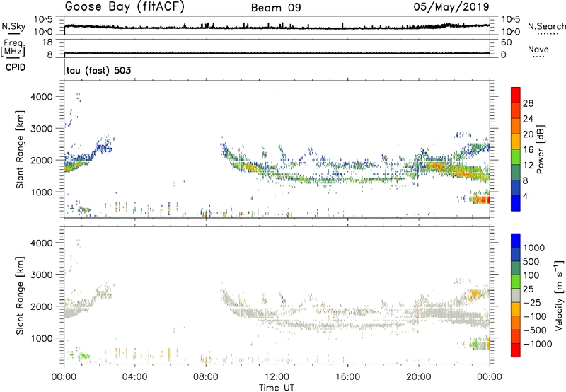The width and height of the screenshot is (566, 392).
Task: Click the "4000" tick on the power panel axis
Action: pyautogui.click(x=41, y=97)
